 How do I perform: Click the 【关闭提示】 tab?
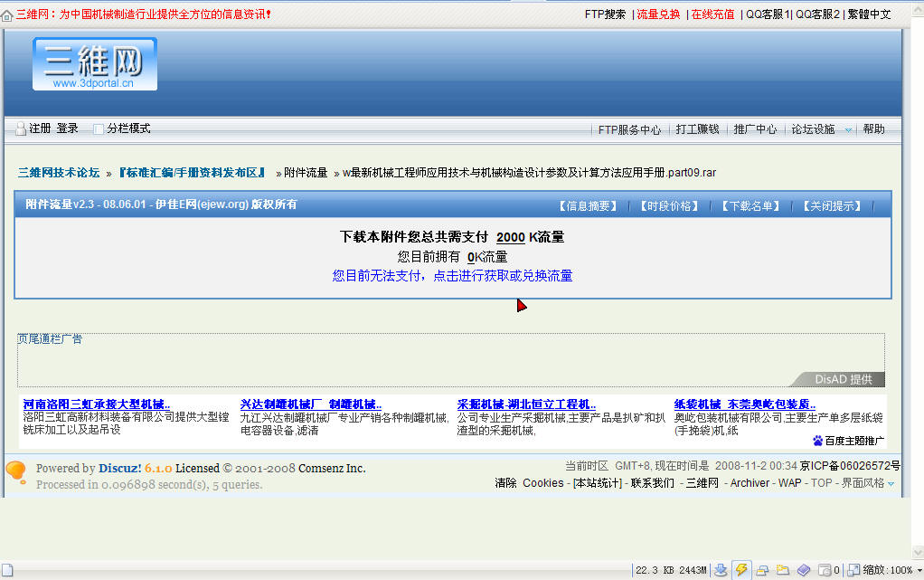[832, 206]
